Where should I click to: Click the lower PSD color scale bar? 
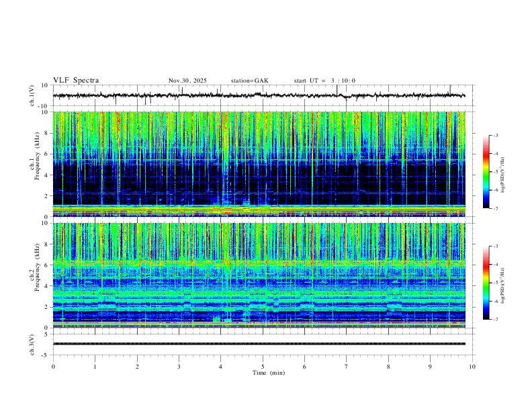pos(486,283)
